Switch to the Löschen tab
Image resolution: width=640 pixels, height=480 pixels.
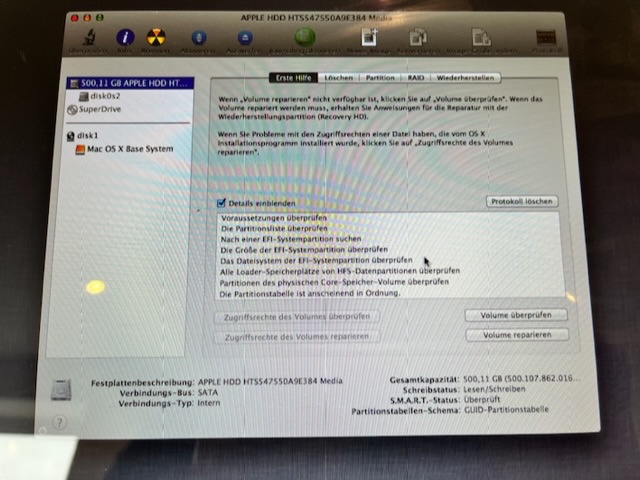[x=339, y=78]
